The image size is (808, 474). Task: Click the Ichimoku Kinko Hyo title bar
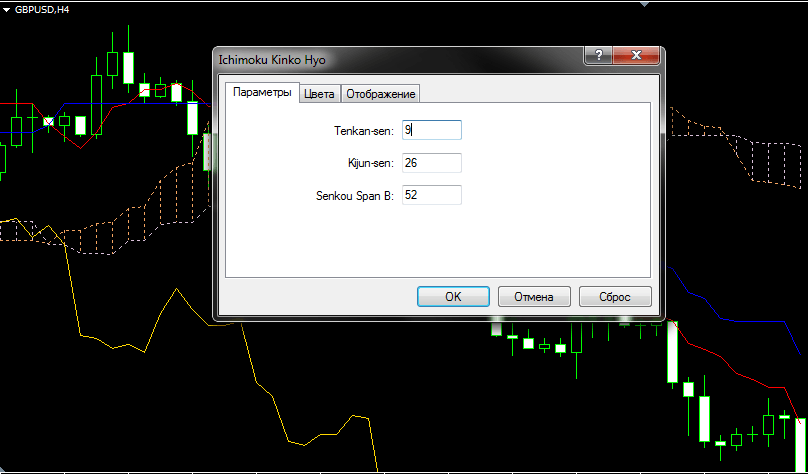[x=400, y=59]
